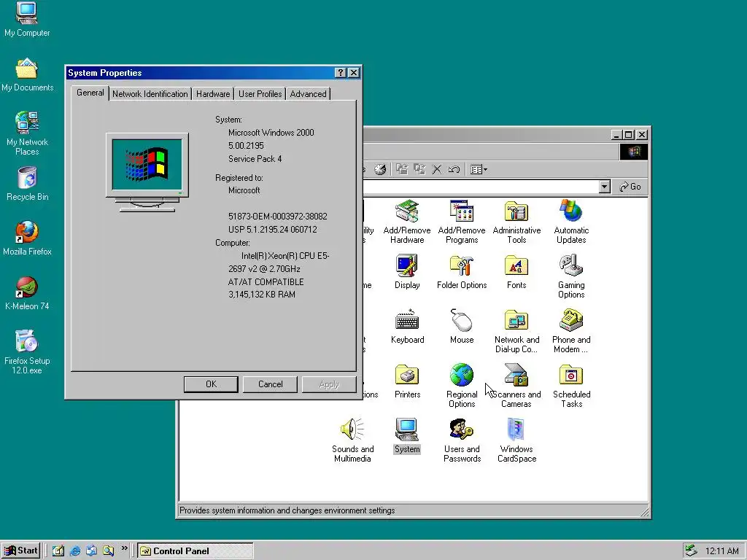Viewport: 747px width, 560px height.
Task: Open the Printers folder icon
Action: point(407,381)
